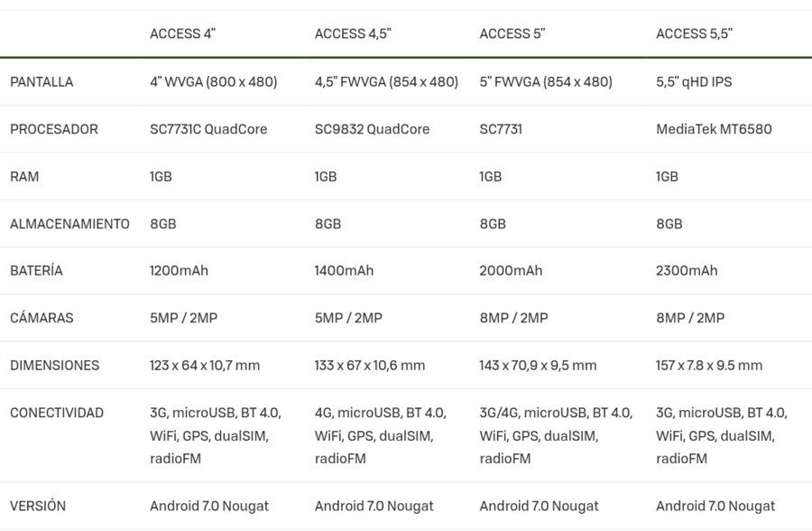Select the SC9832 QuadCore cell
This screenshot has height=531, width=812.
click(x=372, y=129)
